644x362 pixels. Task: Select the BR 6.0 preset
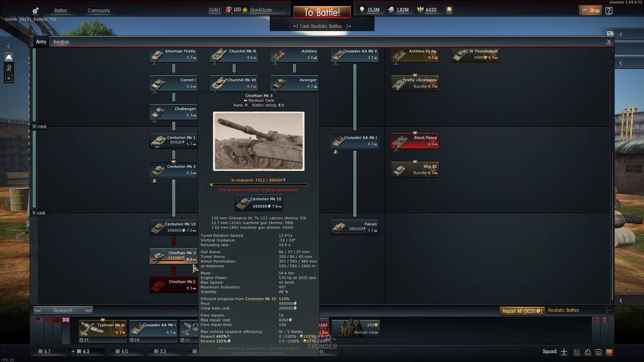[x=126, y=351]
